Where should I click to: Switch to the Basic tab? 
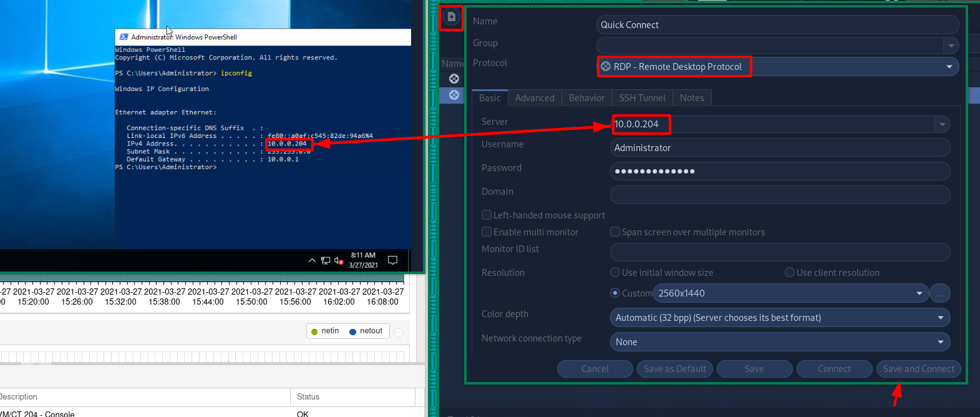point(490,98)
